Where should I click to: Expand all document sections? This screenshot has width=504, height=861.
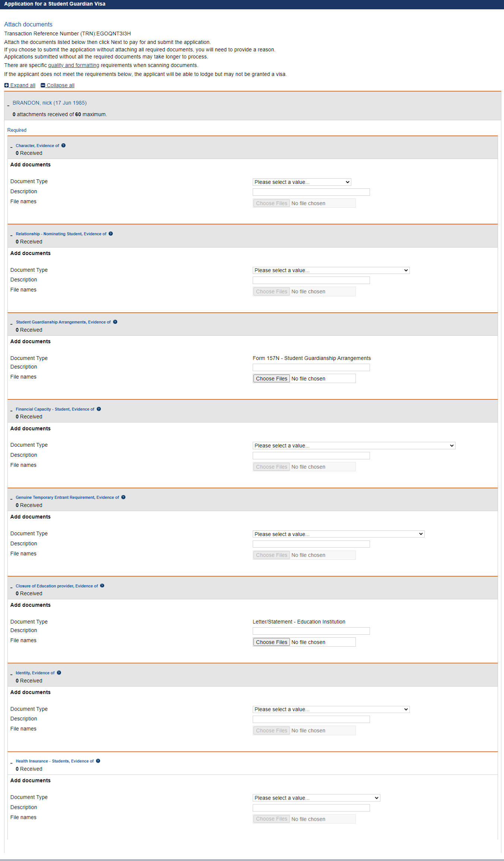tap(20, 85)
